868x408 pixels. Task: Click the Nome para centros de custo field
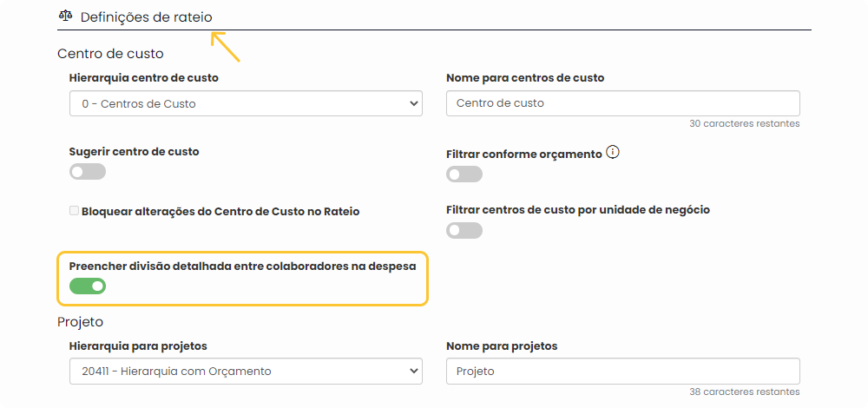[x=622, y=103]
